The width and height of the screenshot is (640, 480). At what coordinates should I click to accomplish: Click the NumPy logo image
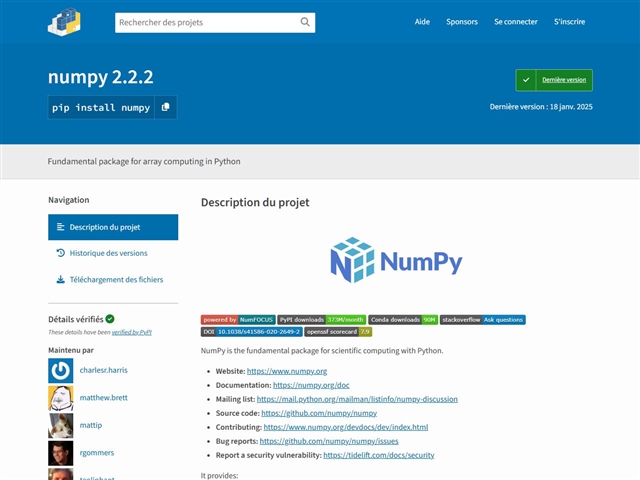click(x=396, y=260)
